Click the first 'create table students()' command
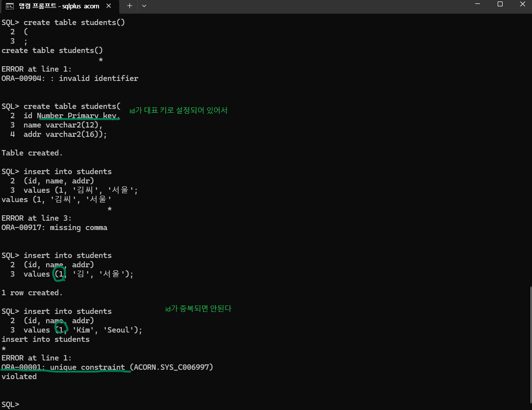Viewport: 532px width, 410px height. (74, 23)
